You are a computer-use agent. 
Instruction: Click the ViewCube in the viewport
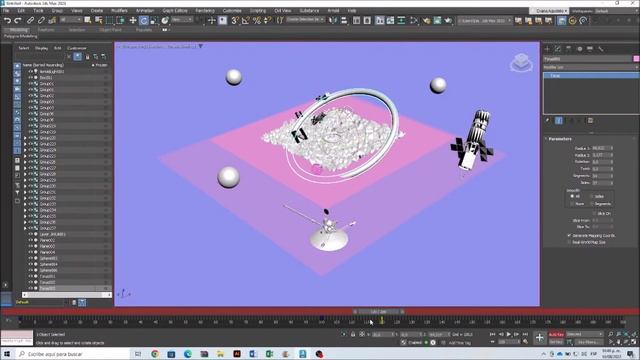(521, 62)
